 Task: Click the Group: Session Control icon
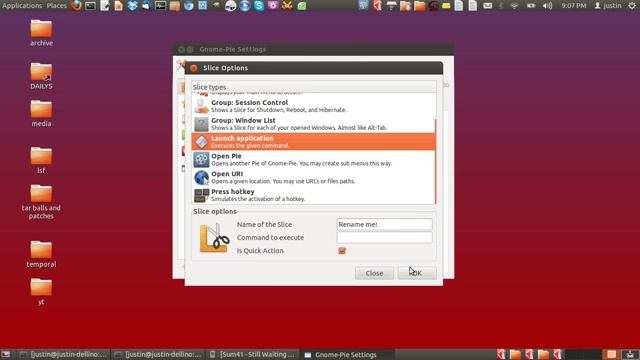click(201, 106)
